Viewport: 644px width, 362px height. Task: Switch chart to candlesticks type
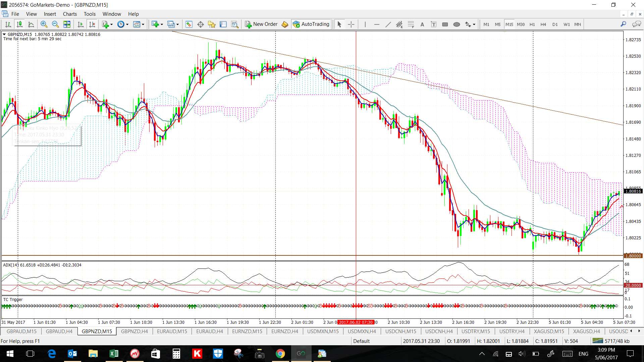coord(19,24)
